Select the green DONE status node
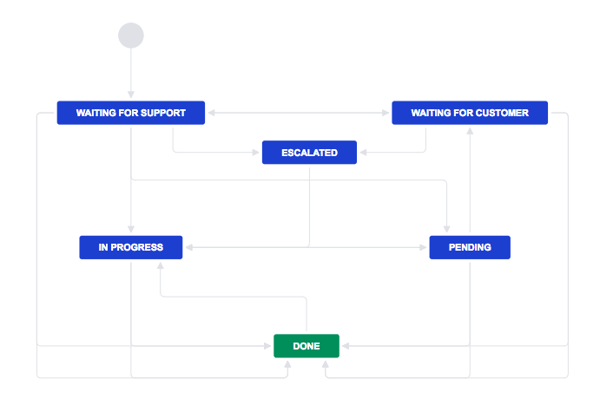The height and width of the screenshot is (405, 600). pyautogui.click(x=306, y=346)
